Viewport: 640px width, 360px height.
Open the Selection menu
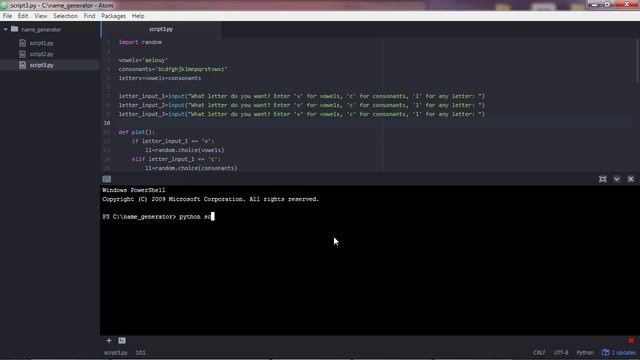[x=65, y=16]
